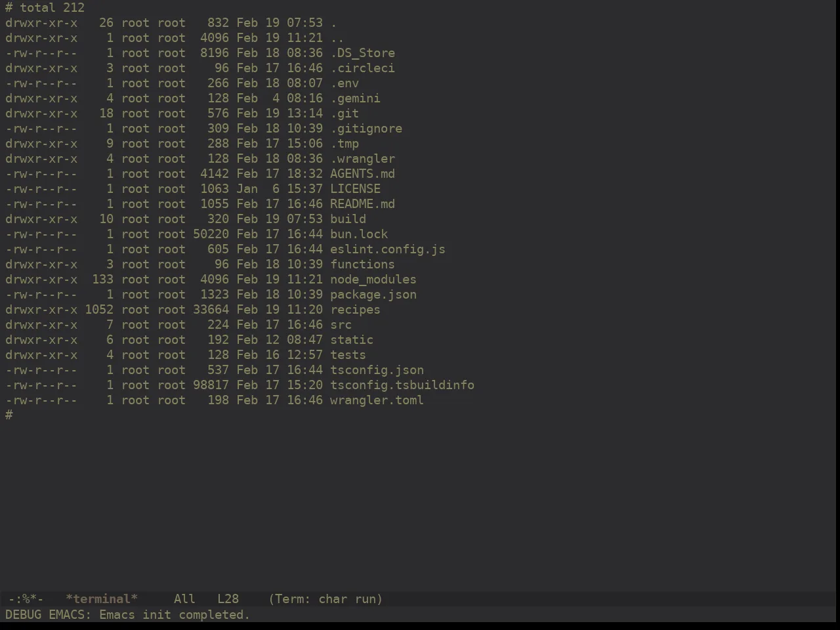Click the tsconfig.tsbuildinfo file name
The image size is (840, 630).
tap(402, 385)
